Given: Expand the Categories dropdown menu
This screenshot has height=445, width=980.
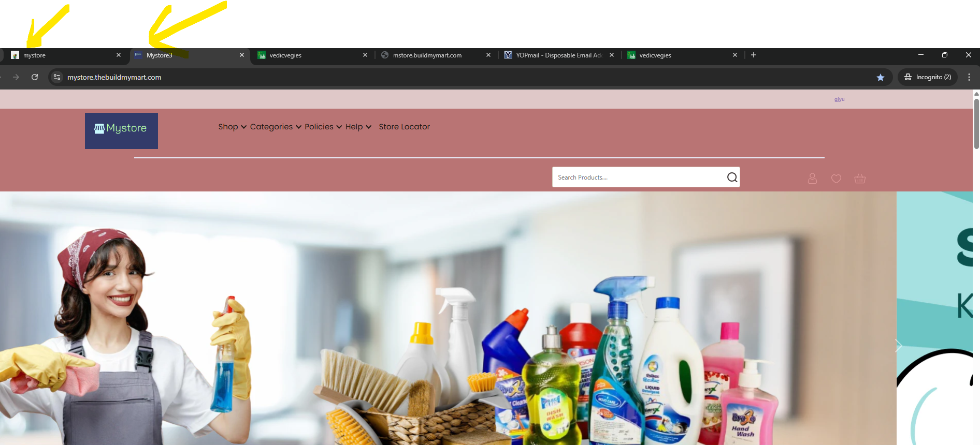Looking at the screenshot, I should coord(276,127).
